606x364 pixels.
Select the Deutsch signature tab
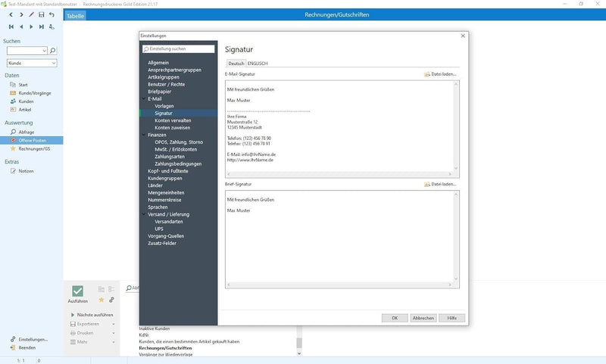[x=236, y=64]
